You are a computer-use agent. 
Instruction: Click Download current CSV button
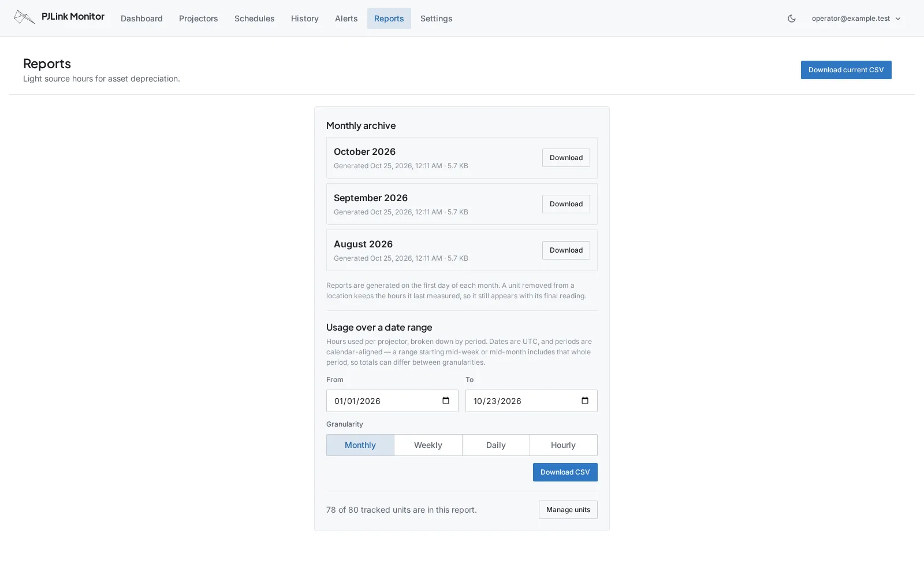tap(846, 70)
